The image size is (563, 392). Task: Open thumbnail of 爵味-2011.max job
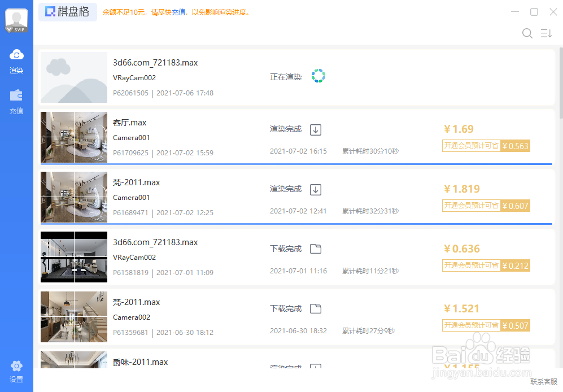[74, 360]
